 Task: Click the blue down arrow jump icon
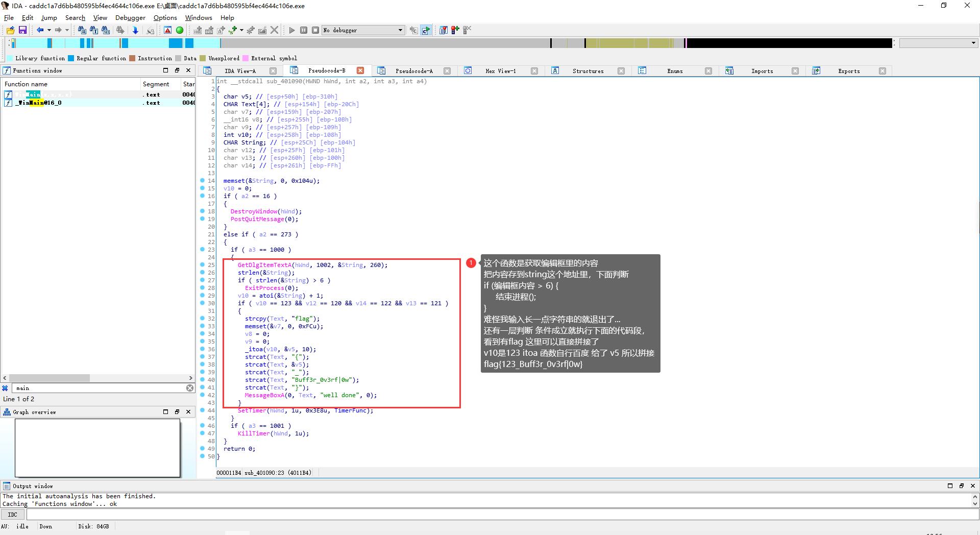point(135,30)
